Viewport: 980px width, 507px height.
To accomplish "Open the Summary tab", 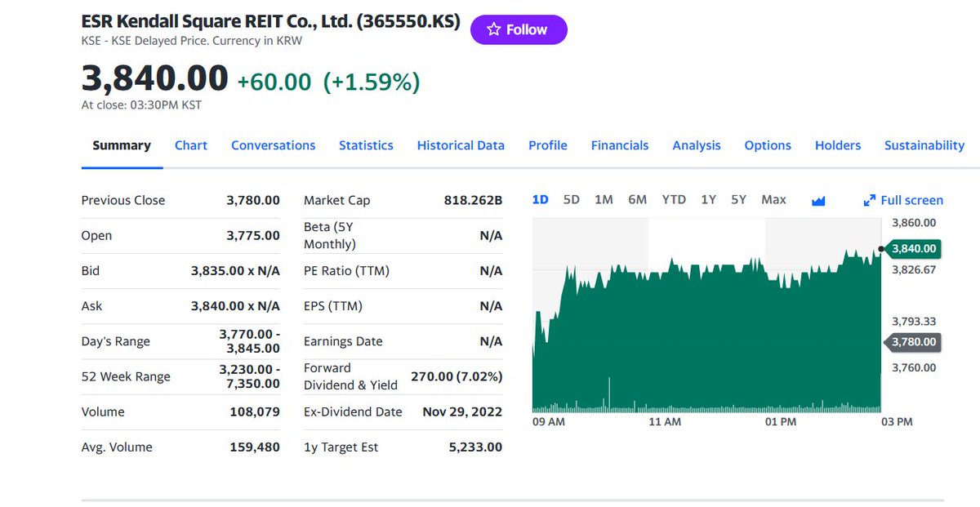I will tap(122, 145).
